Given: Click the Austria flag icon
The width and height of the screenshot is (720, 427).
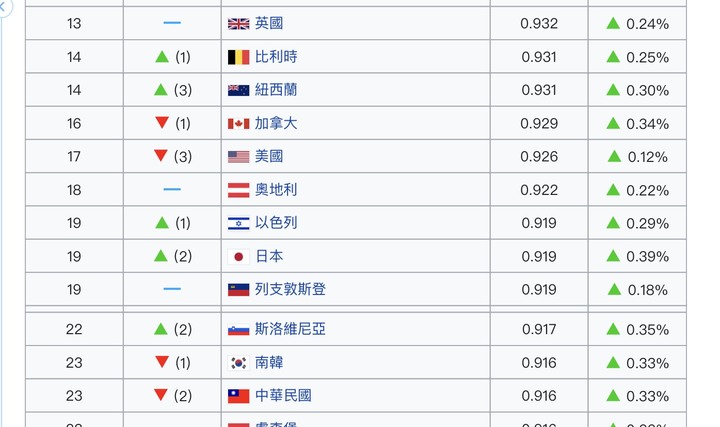Looking at the screenshot, I should pyautogui.click(x=238, y=190).
